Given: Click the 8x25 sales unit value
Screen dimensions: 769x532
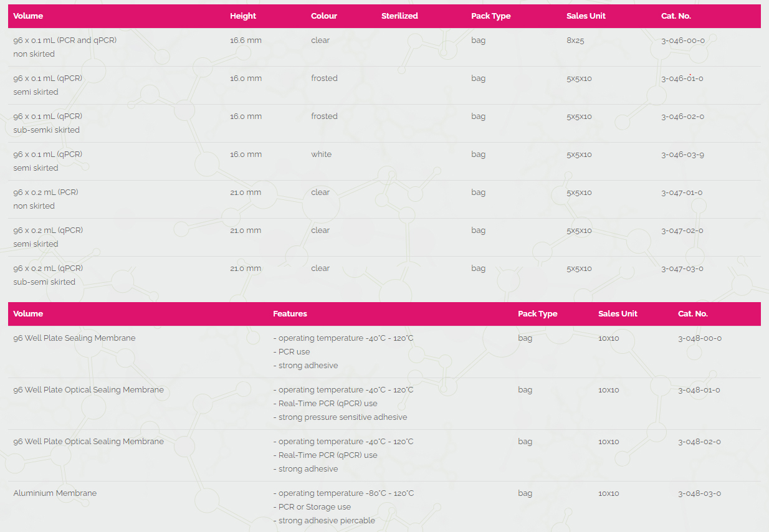Looking at the screenshot, I should pyautogui.click(x=575, y=40).
